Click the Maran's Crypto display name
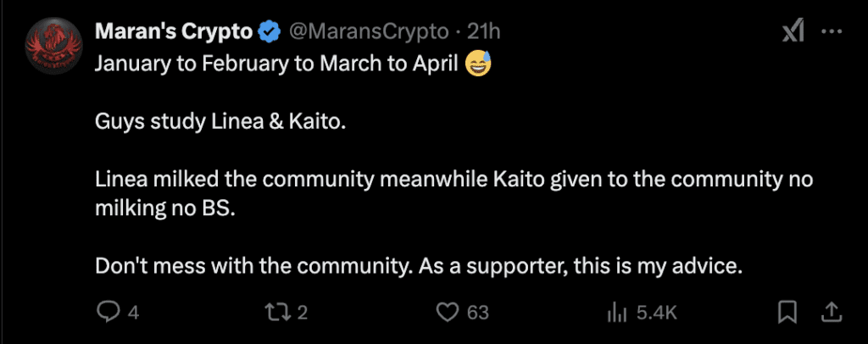Screen dimensions: 868x344 point(174,32)
